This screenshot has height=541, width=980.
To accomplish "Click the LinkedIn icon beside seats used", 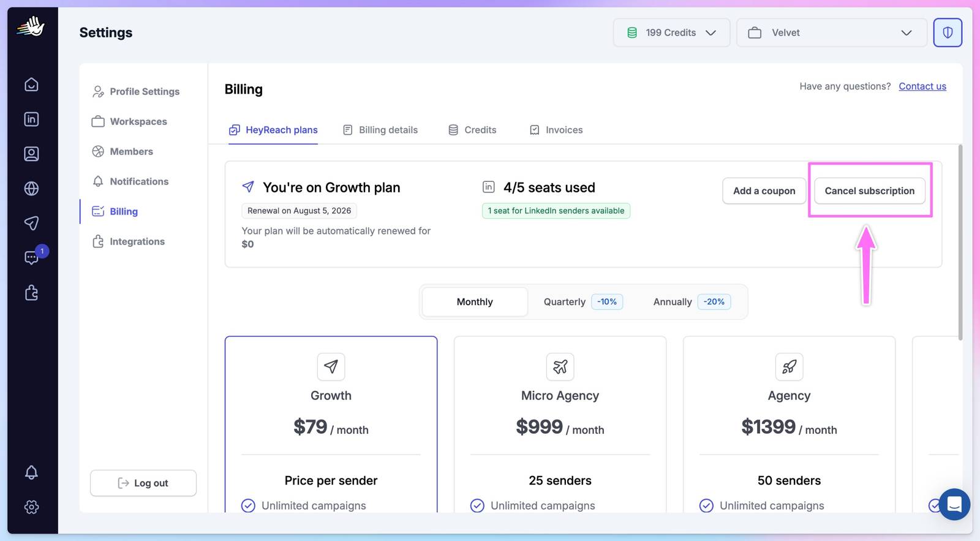I will click(x=489, y=187).
